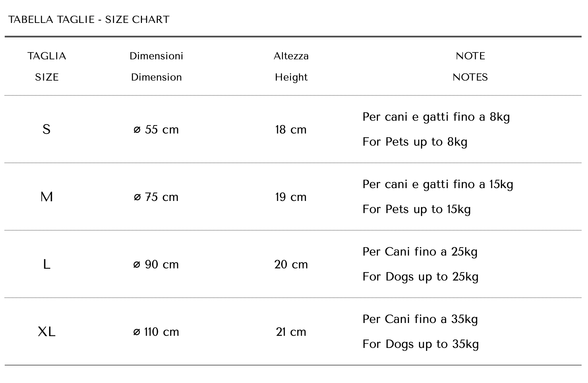The width and height of the screenshot is (588, 383).
Task: Click the Altezza column header
Action: point(291,56)
